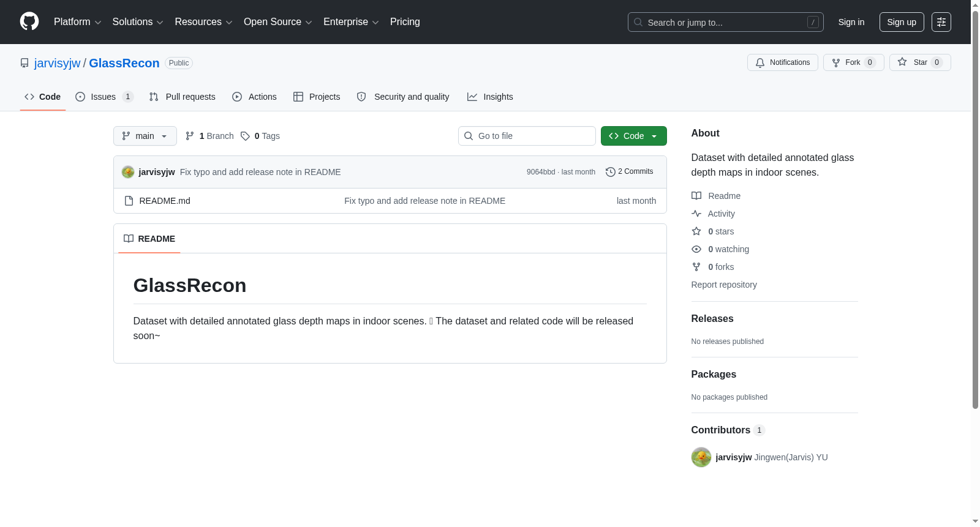Open the Projects tab
The image size is (980, 527).
pyautogui.click(x=317, y=97)
